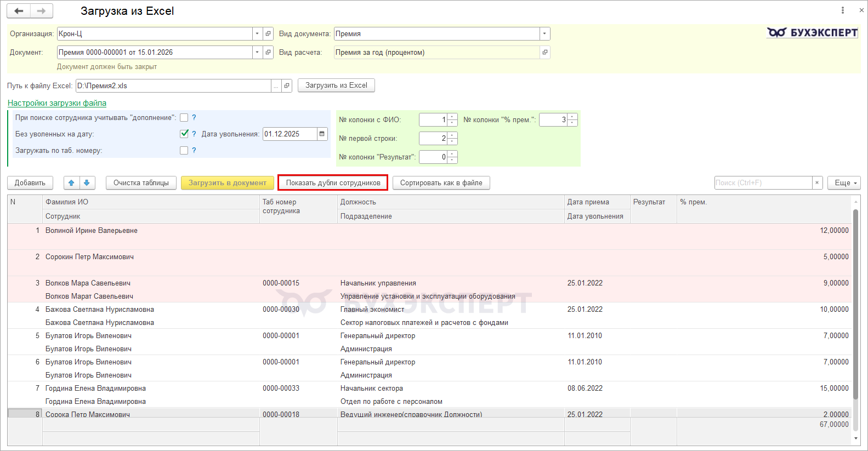Screen dimensions: 868x451
Task: Open the Настройки загрузки файла link
Action: click(x=57, y=103)
